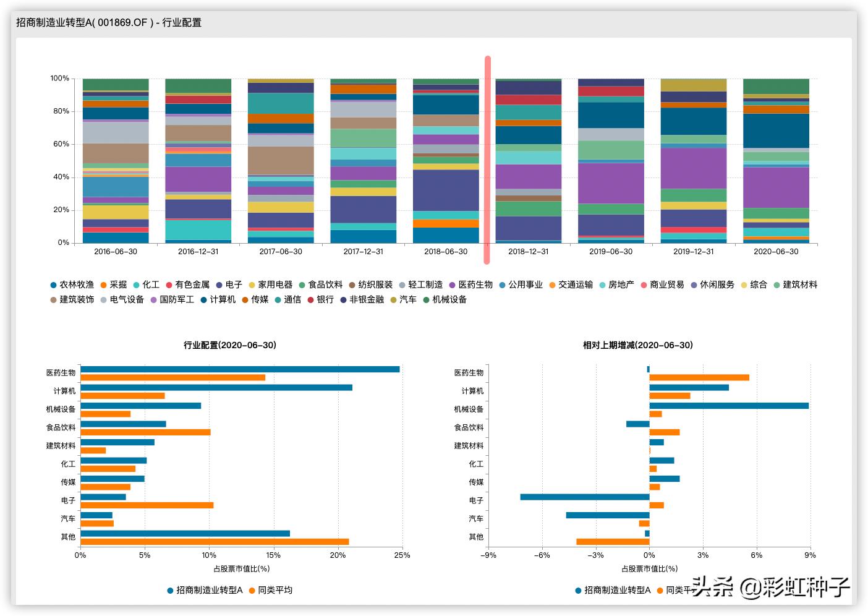Image resolution: width=868 pixels, height=616 pixels.
Task: Click the 2017-12-31 date on x-axis
Action: coord(363,252)
